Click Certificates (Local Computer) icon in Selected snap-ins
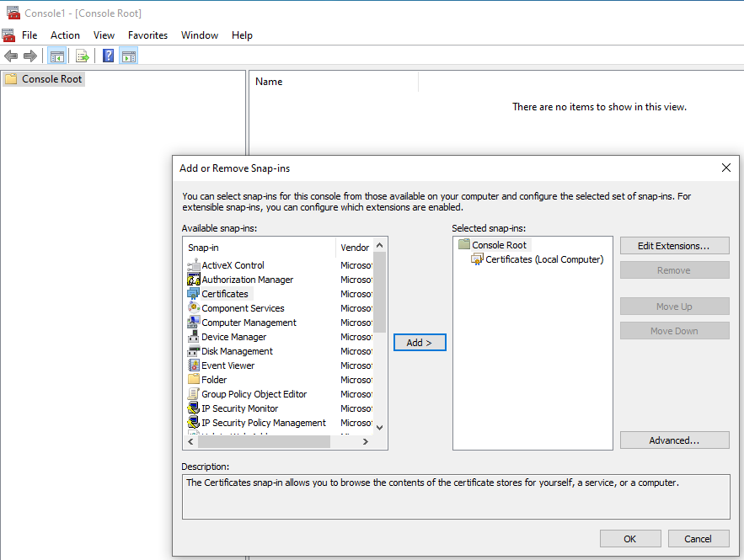This screenshot has height=560, width=744. coord(477,259)
